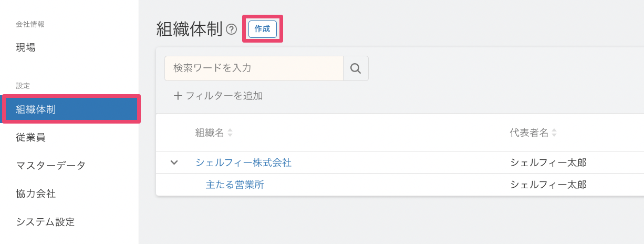The height and width of the screenshot is (244, 644).
Task: Open the シェルフィー株式会社 organization link
Action: tap(243, 162)
